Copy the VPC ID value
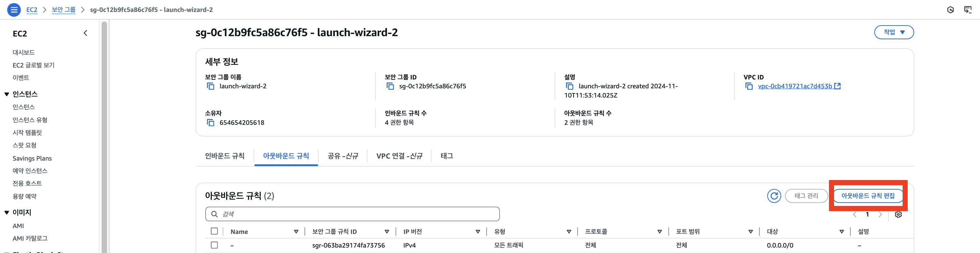Viewport: 980px width, 253px height. coord(749,86)
